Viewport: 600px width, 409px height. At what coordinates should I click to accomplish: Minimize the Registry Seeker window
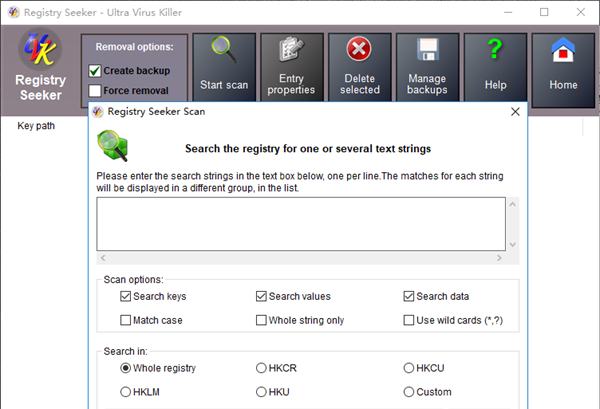(508, 12)
